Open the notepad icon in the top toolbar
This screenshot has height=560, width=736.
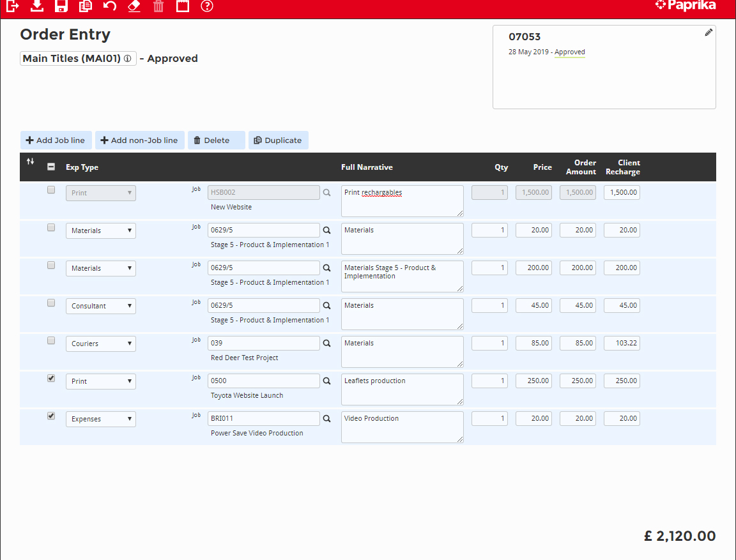[183, 6]
